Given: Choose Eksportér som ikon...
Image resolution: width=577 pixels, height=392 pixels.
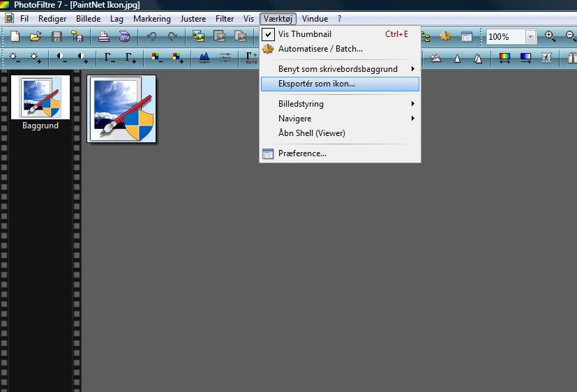Looking at the screenshot, I should pos(340,84).
